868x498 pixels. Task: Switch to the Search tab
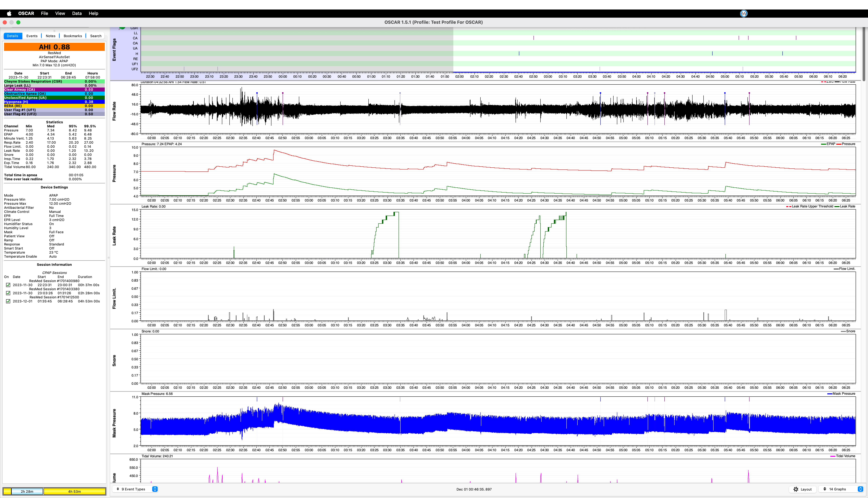pos(96,36)
